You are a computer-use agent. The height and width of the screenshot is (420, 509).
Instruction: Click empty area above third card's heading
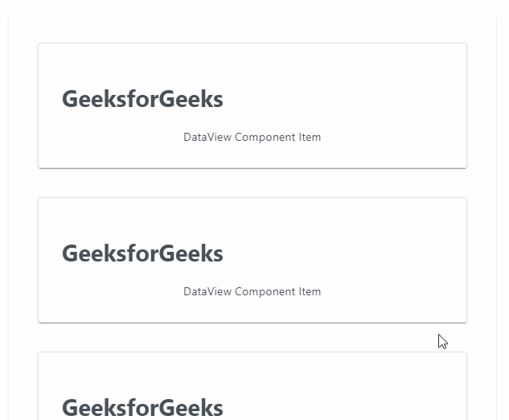click(252, 374)
